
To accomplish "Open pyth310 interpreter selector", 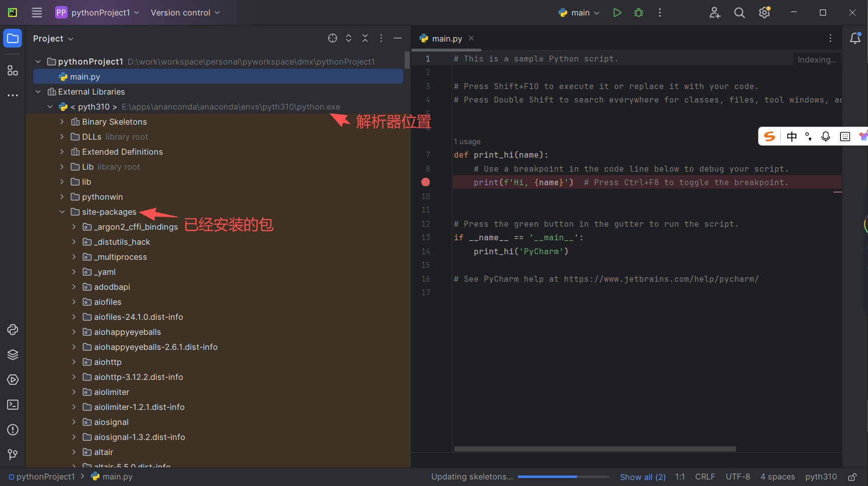I will (821, 476).
